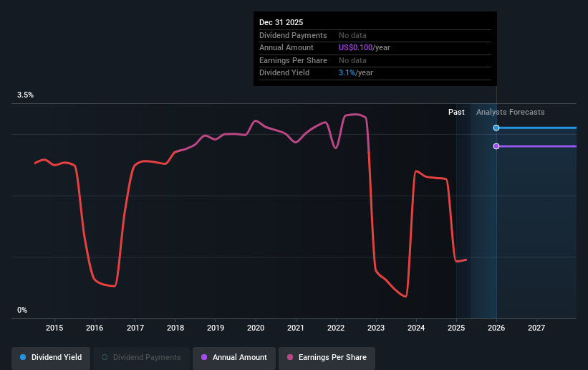Click the 3.1%/year tooltip value
Viewport: 588px width, 370px height.
[x=355, y=73]
